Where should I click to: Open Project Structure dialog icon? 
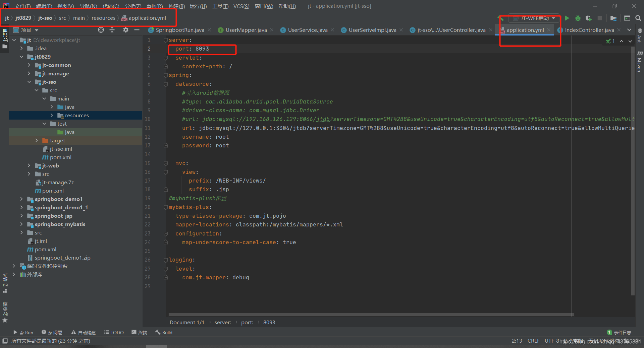point(613,18)
